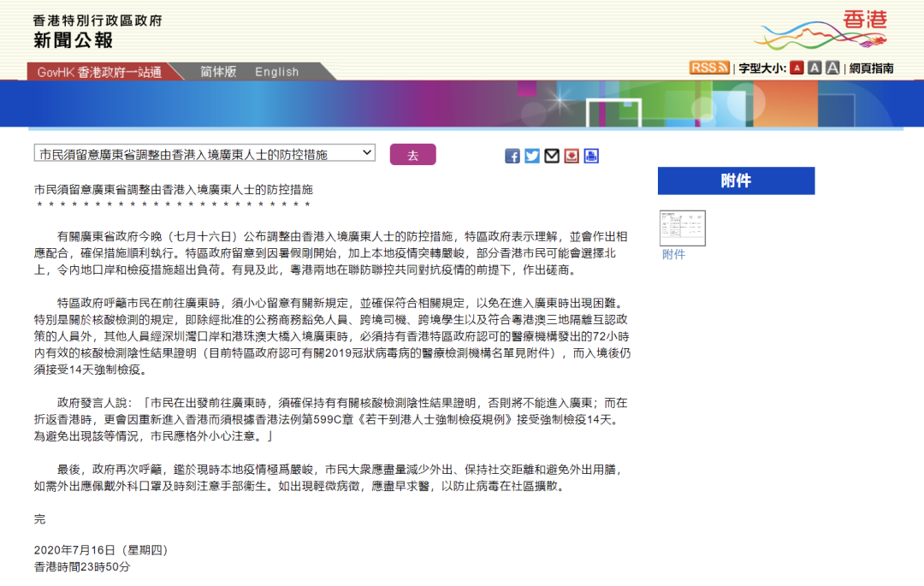Click the 完 end marker

click(39, 519)
